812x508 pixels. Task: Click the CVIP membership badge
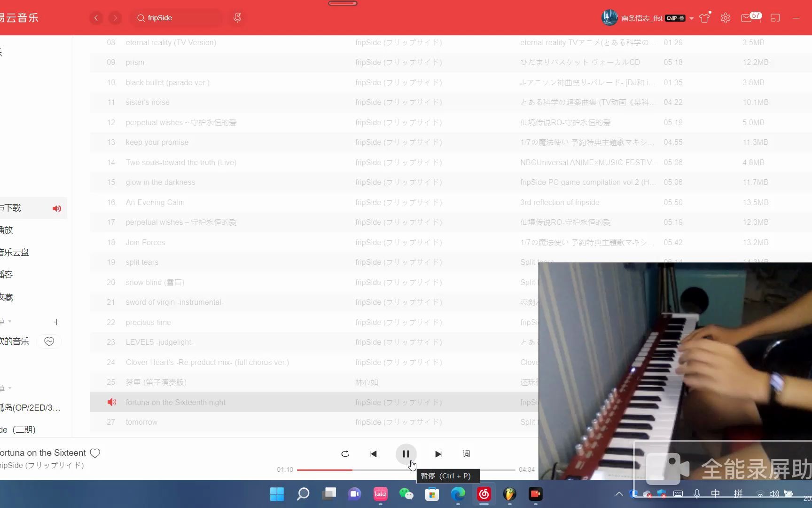675,18
